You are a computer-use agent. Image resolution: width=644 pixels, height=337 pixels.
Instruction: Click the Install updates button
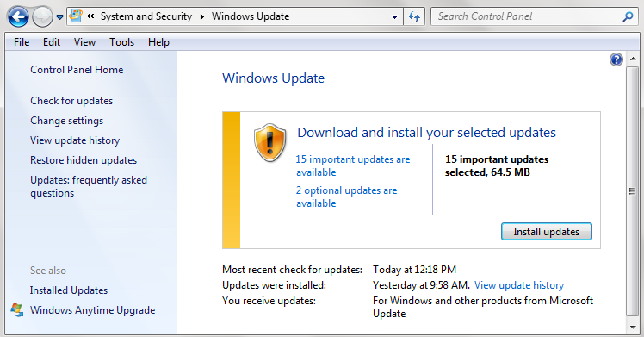(x=546, y=231)
